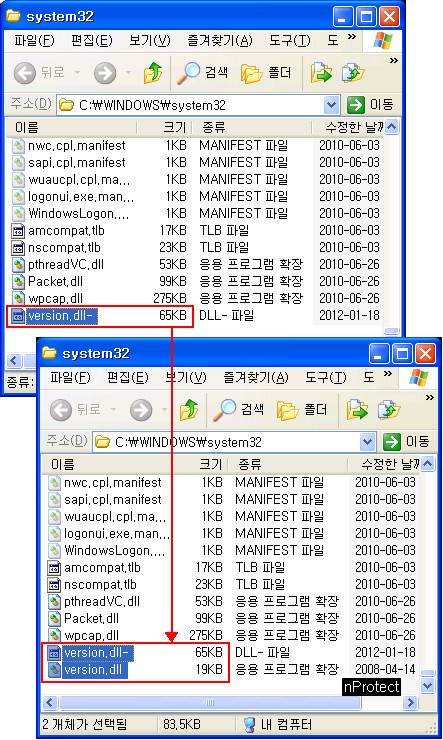The width and height of the screenshot is (443, 740).
Task: Expand menu bar overflow chevron in front window
Action: point(388,374)
